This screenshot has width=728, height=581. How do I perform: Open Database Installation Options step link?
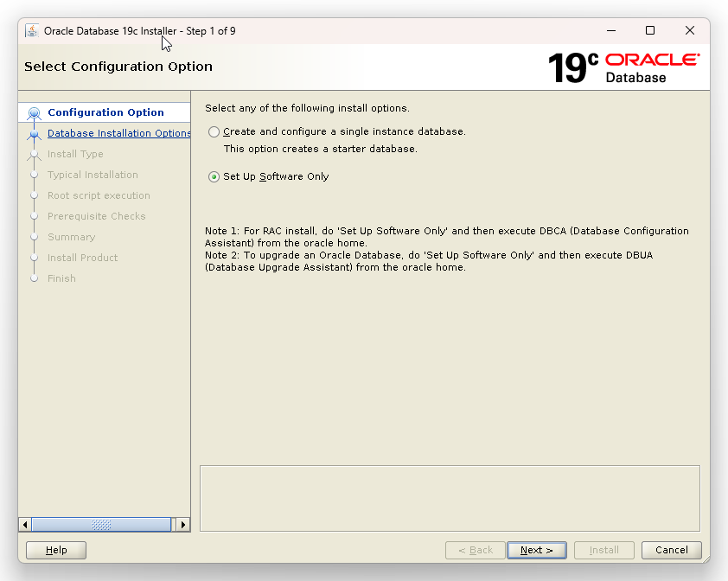[118, 133]
